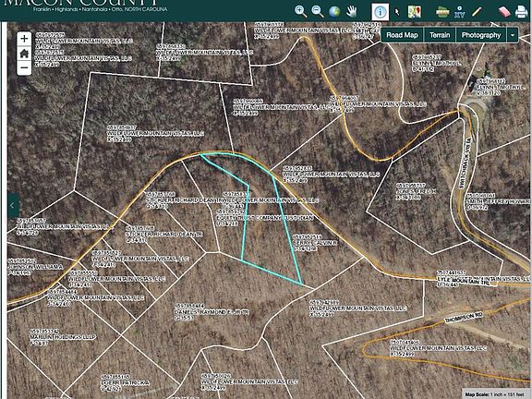The image size is (532, 399).
Task: Switch basemap to Photography
Action: 481,35
